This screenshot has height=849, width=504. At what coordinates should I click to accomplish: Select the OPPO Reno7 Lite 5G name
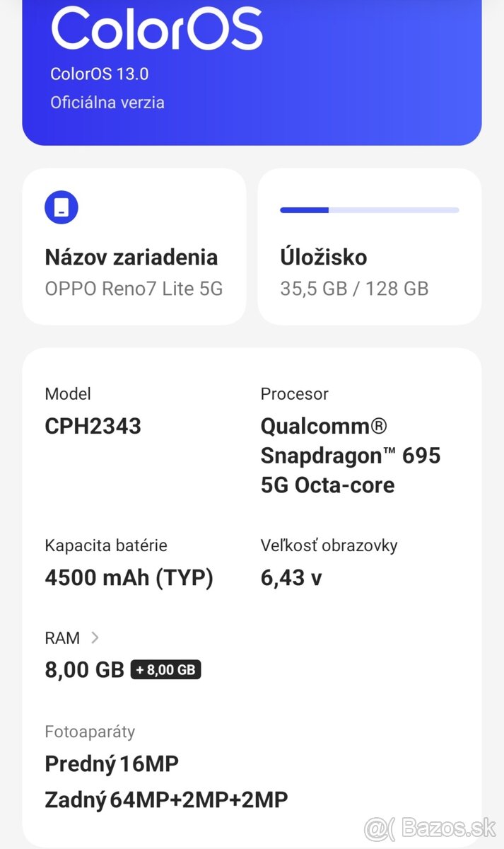tap(134, 289)
